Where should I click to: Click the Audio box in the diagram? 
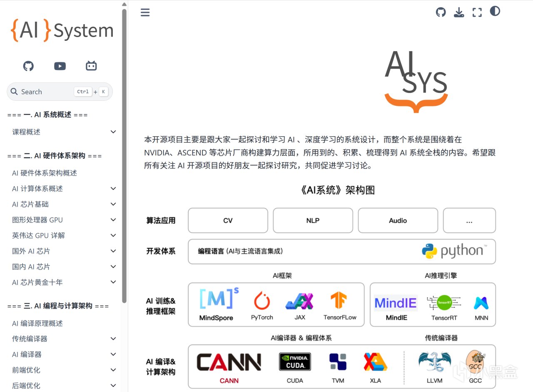tap(398, 220)
